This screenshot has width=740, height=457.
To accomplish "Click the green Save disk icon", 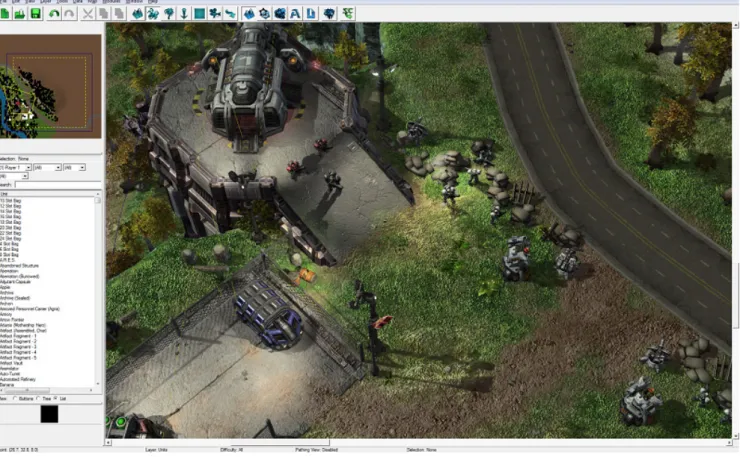I will (x=35, y=13).
